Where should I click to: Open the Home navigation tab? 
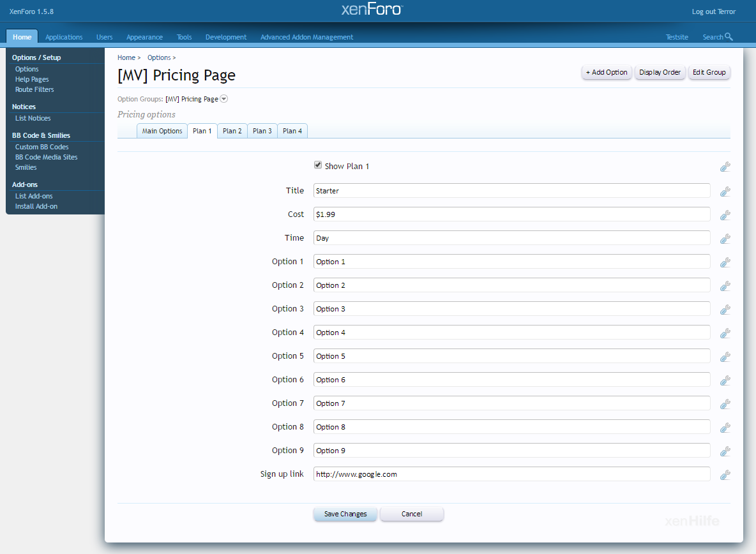(x=22, y=37)
